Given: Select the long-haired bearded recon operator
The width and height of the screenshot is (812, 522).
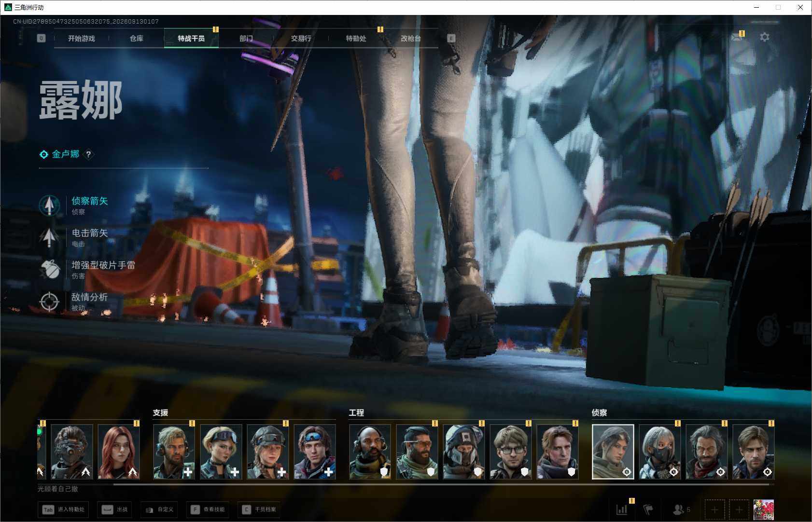Looking at the screenshot, I should (x=707, y=452).
